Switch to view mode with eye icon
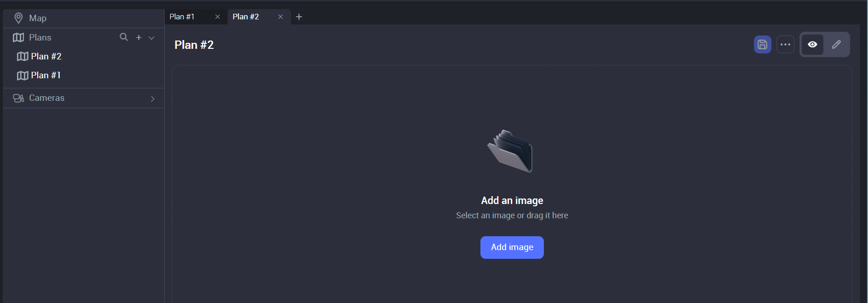The width and height of the screenshot is (868, 303). click(812, 45)
